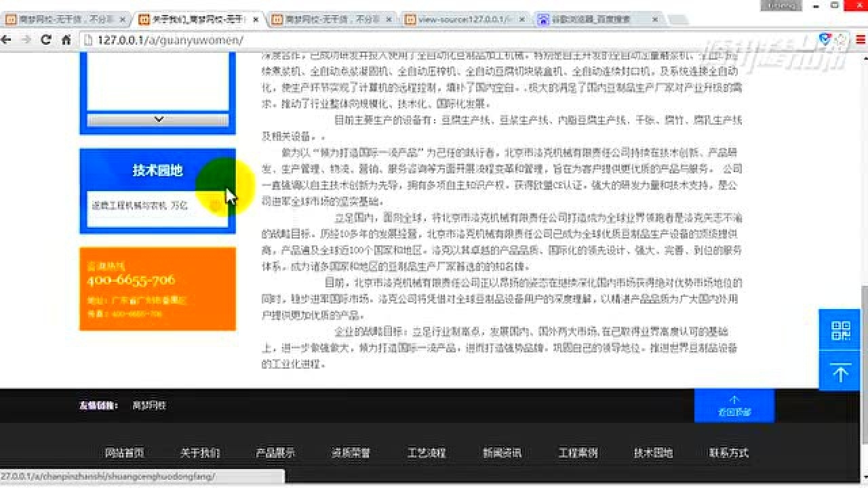
Task: Go back with browser back arrow
Action: tap(6, 39)
